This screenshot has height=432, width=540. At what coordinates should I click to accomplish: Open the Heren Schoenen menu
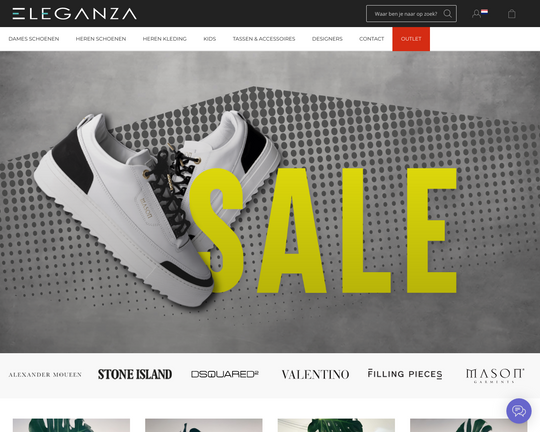tap(101, 39)
